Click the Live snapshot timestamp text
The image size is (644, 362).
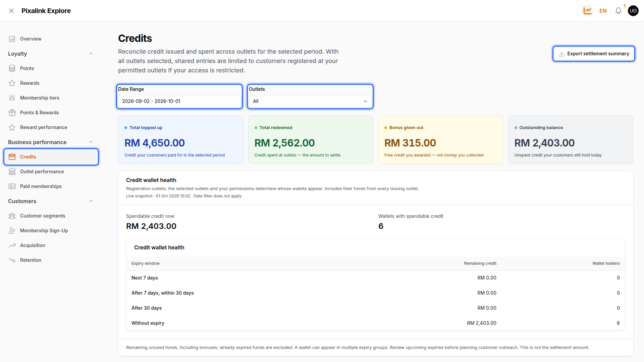point(184,196)
